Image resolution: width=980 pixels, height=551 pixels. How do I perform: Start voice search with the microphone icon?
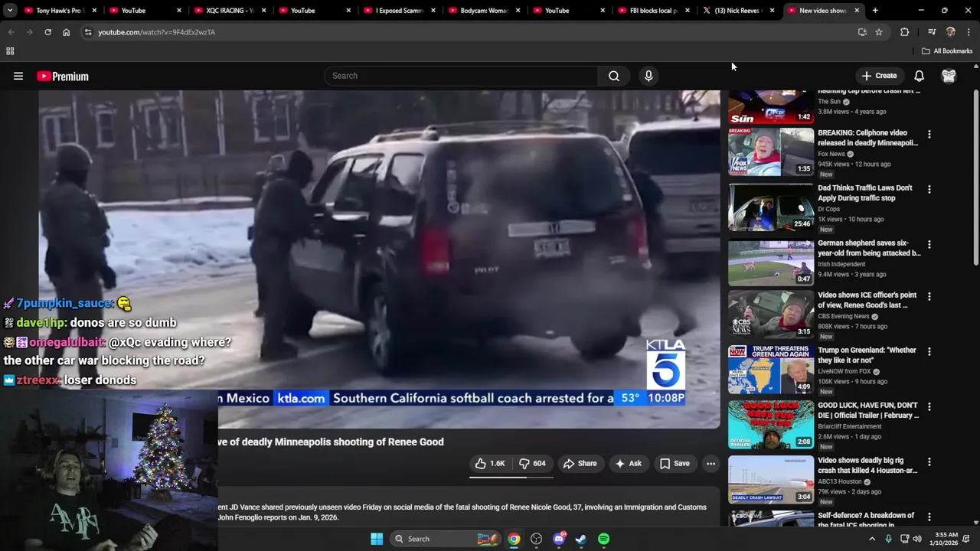pos(648,76)
